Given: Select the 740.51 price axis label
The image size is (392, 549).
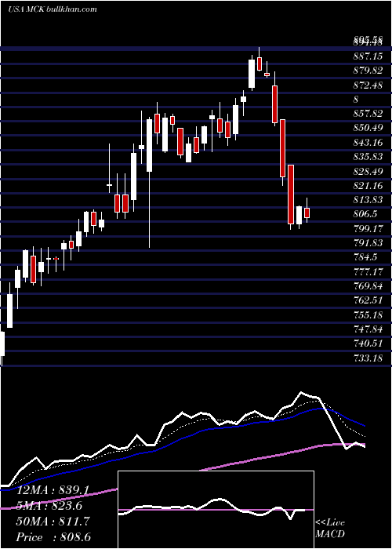Looking at the screenshot, I should point(368,344).
